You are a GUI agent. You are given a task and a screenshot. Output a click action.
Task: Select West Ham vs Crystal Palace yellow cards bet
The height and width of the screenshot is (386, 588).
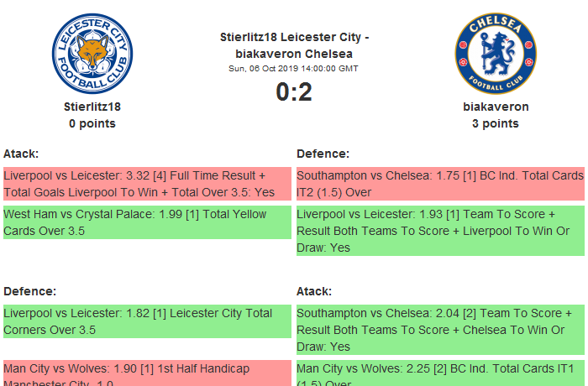pos(147,222)
